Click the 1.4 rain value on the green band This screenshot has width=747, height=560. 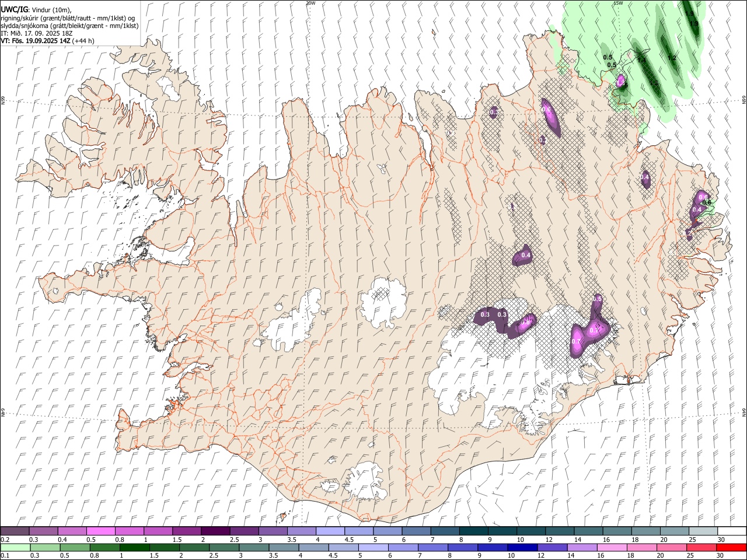click(641, 60)
